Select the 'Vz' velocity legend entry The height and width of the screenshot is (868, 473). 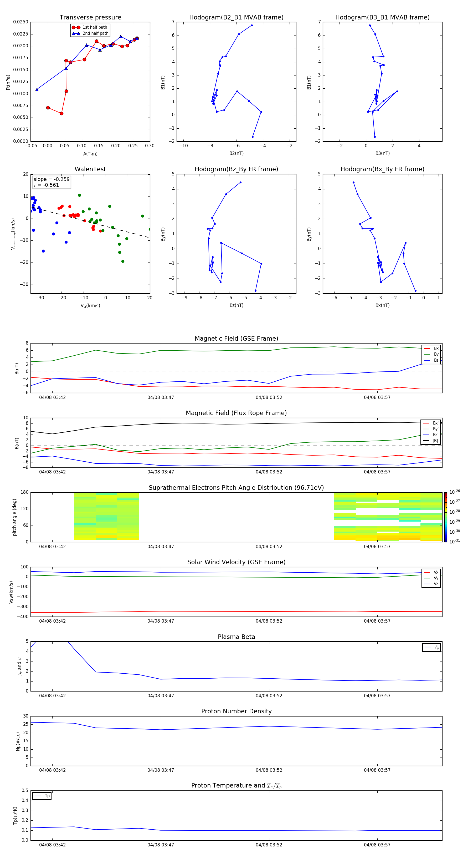[431, 584]
